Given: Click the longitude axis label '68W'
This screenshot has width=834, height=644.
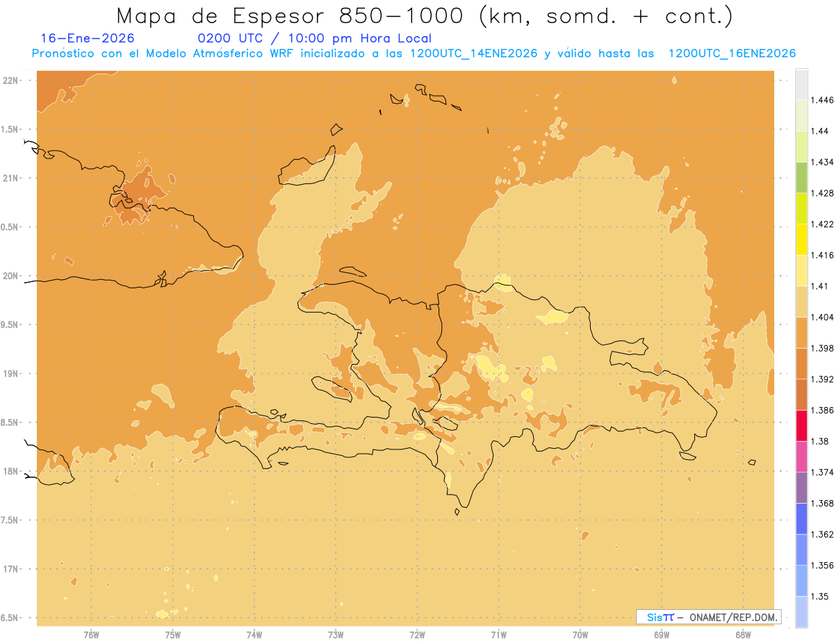Looking at the screenshot, I should [743, 635].
